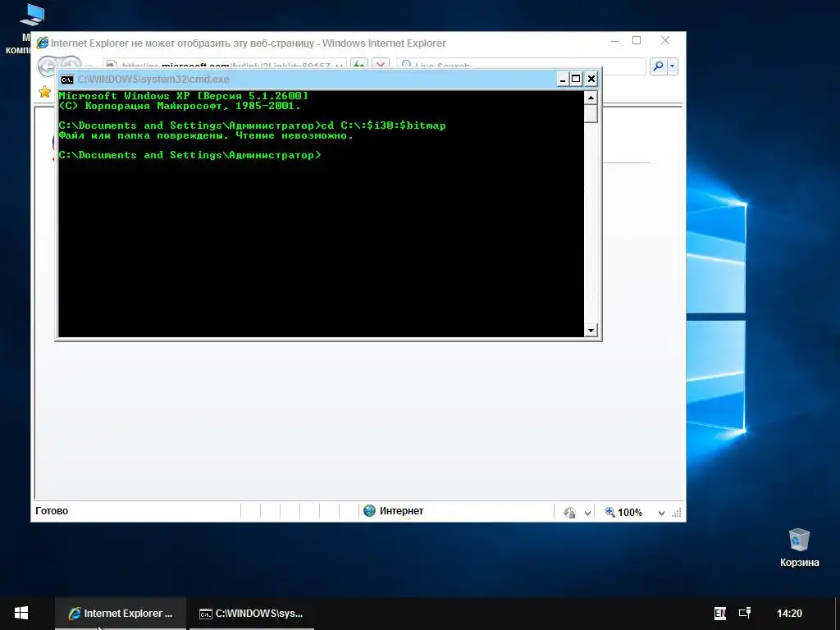Click the error line 'Файл или папка повреждены'

coord(206,135)
